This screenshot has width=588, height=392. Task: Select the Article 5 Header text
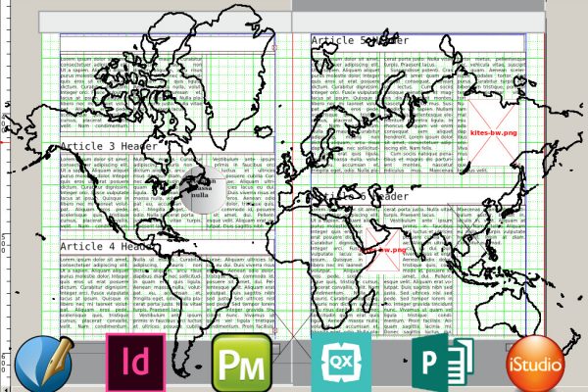tap(360, 40)
